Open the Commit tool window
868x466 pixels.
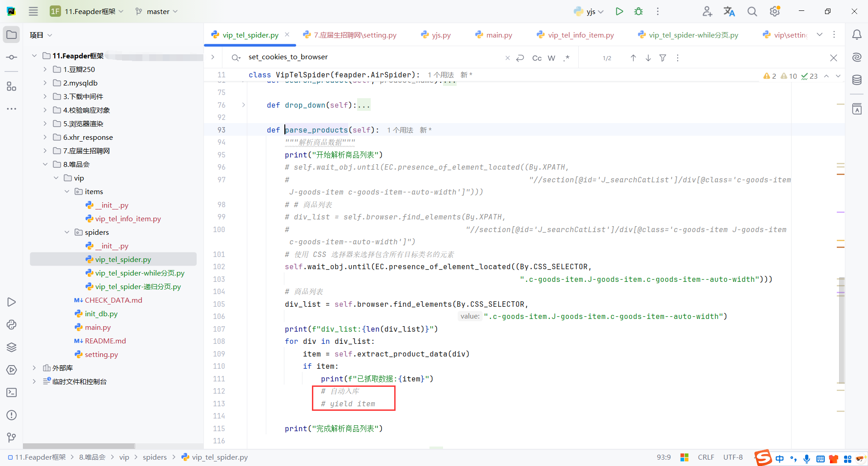[x=11, y=57]
